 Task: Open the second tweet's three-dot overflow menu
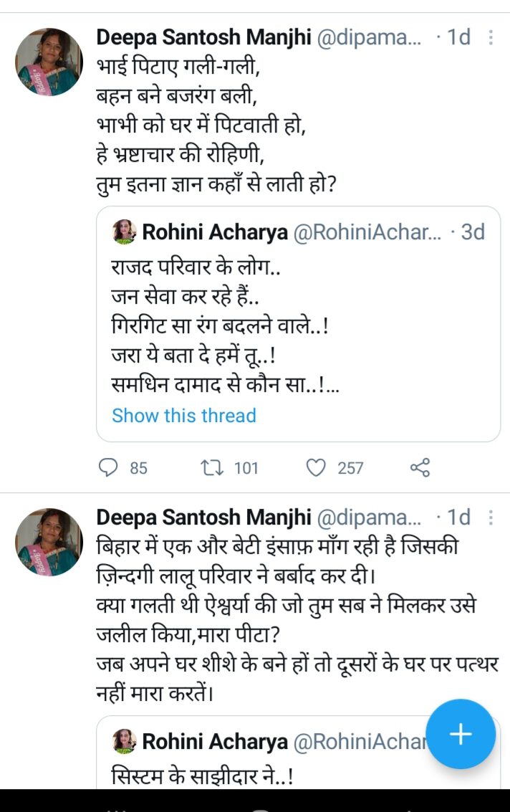491,517
